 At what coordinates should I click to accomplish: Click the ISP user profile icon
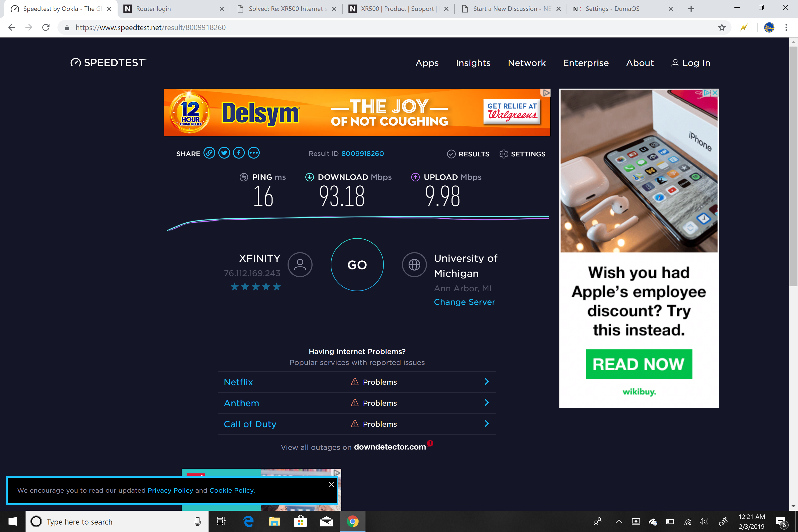pyautogui.click(x=300, y=265)
